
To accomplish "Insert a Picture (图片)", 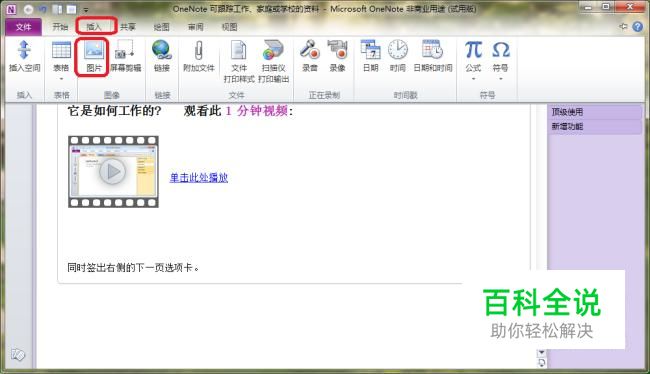I will (94, 57).
